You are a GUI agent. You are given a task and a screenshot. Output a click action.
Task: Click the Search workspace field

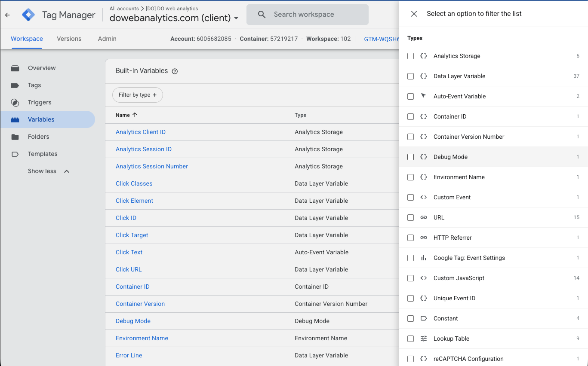[308, 15]
